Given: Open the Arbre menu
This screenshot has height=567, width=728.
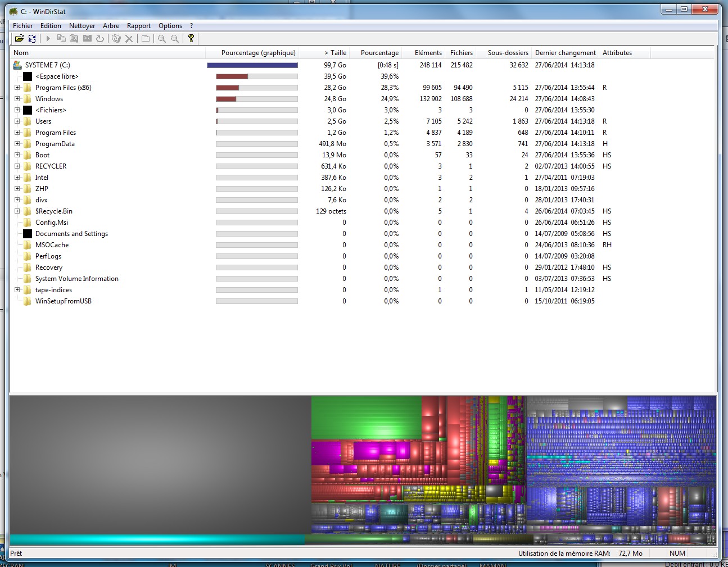Looking at the screenshot, I should [x=111, y=26].
